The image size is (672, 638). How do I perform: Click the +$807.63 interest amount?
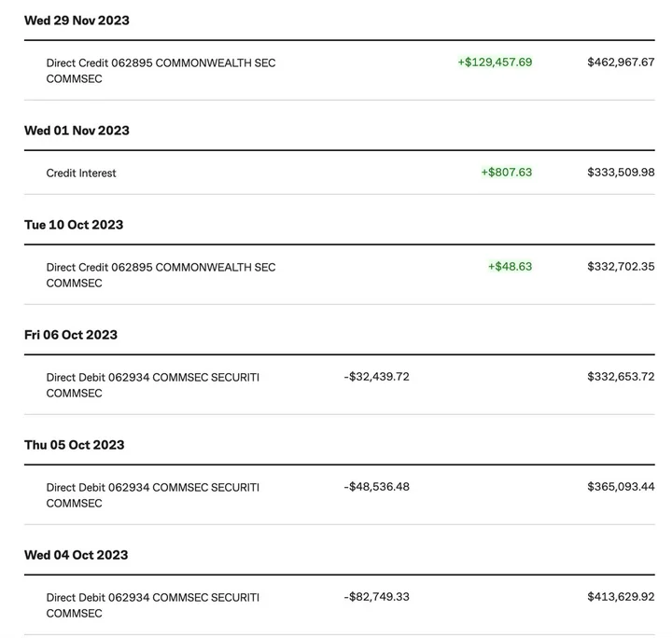pyautogui.click(x=507, y=173)
